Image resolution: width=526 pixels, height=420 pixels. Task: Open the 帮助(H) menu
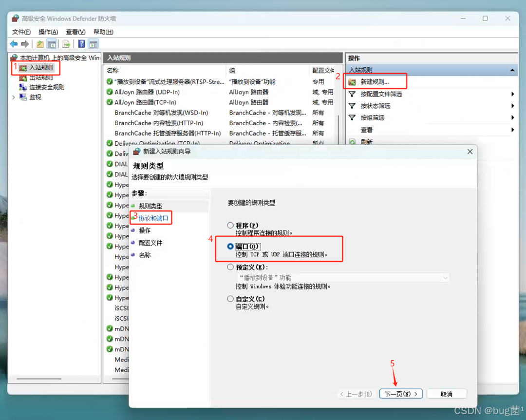103,32
